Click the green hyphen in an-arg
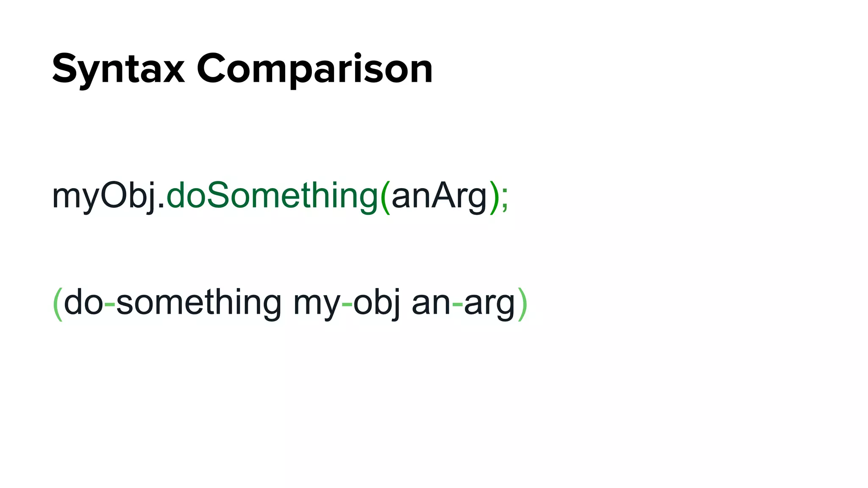Viewport: 868px width, 488px height. [x=457, y=305]
